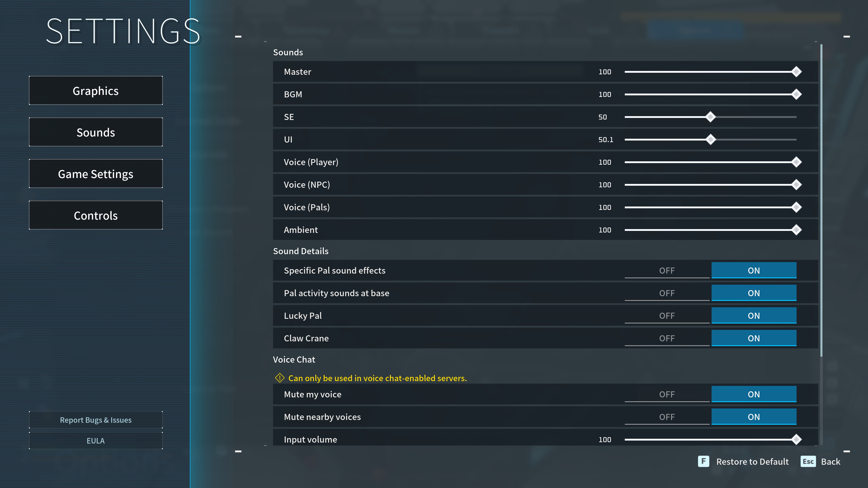Click Restore to Default label
The width and height of the screenshot is (868, 488).
point(752,461)
